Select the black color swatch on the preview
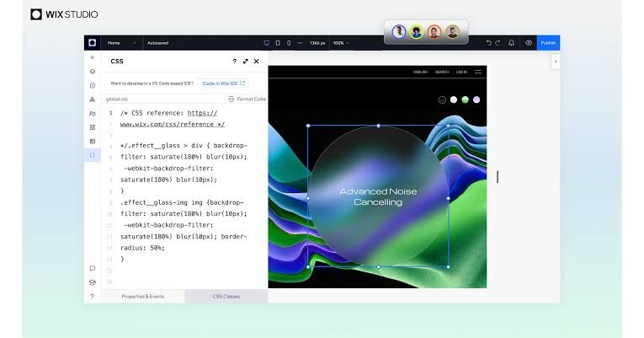644x338 pixels. (x=442, y=100)
